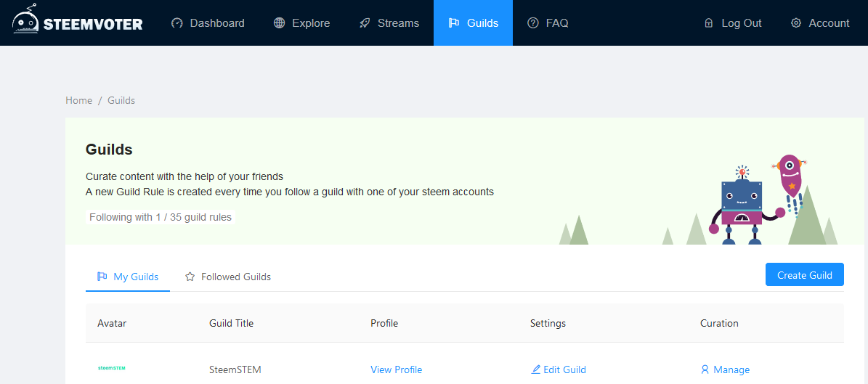Click the Account gear icon

click(796, 23)
